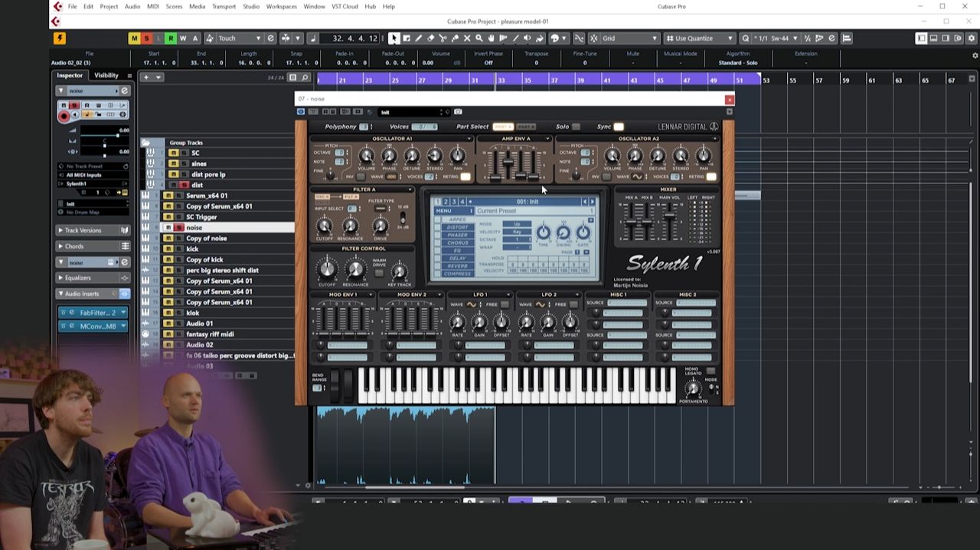Click the Add Track plus button
The image size is (980, 550).
146,77
